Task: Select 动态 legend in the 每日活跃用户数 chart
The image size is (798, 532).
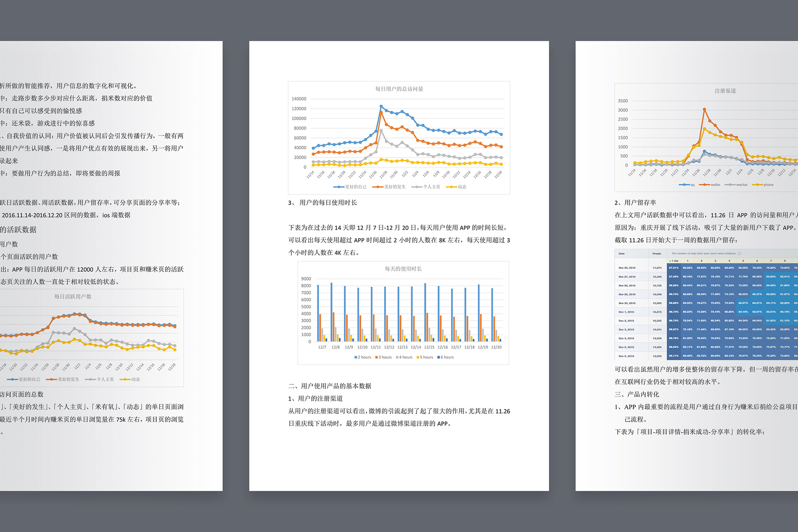Action: (x=130, y=379)
